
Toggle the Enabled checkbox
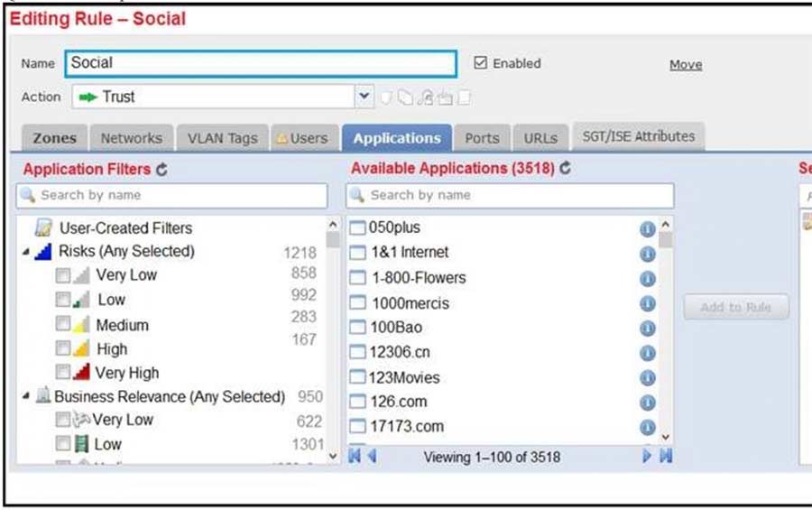click(x=481, y=63)
